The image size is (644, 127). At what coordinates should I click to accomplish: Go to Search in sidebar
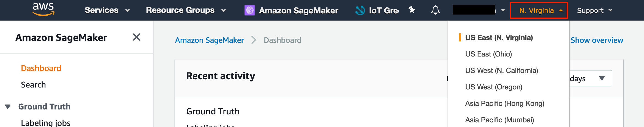pos(33,84)
